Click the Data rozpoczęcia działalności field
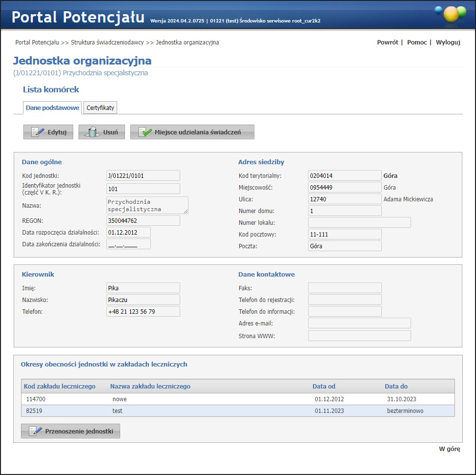The image size is (476, 475). tap(128, 233)
